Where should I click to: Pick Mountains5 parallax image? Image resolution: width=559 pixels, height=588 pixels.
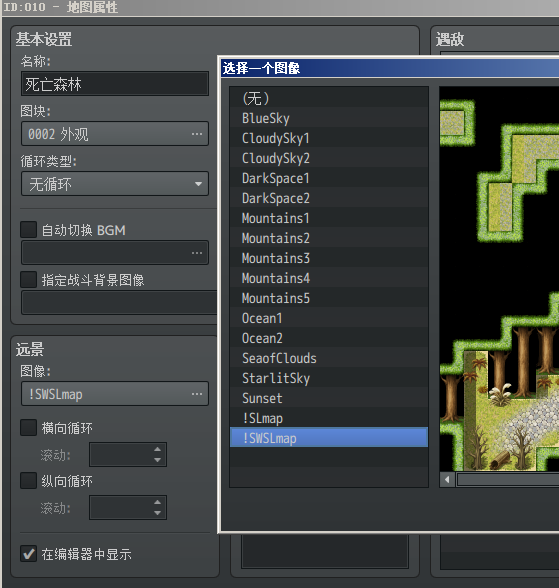tap(329, 298)
